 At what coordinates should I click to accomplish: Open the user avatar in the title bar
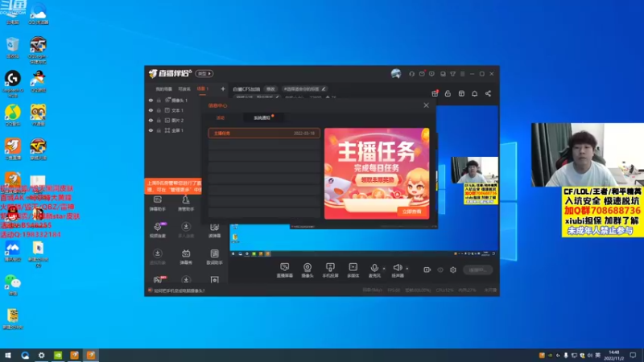pos(396,74)
